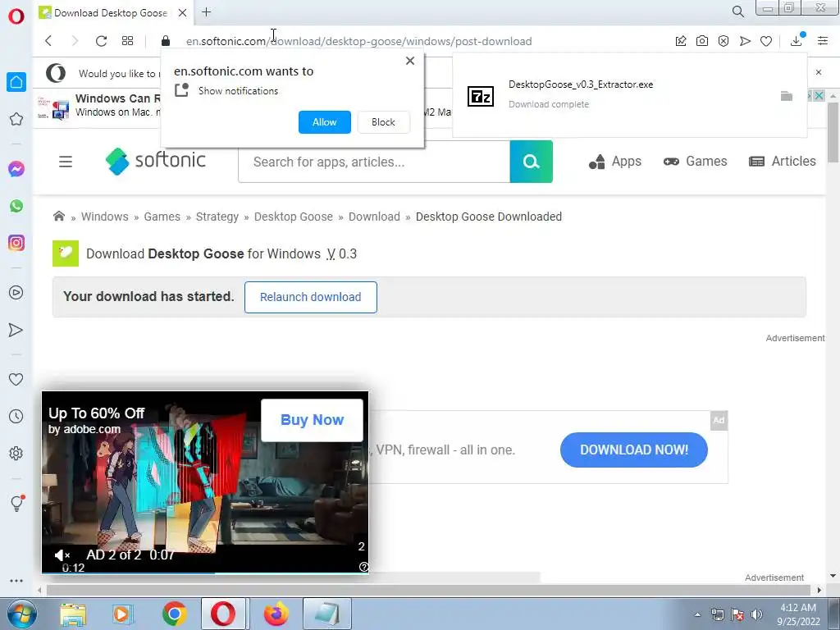Unmute the video ad
Image resolution: width=840 pixels, height=630 pixels.
pos(62,555)
